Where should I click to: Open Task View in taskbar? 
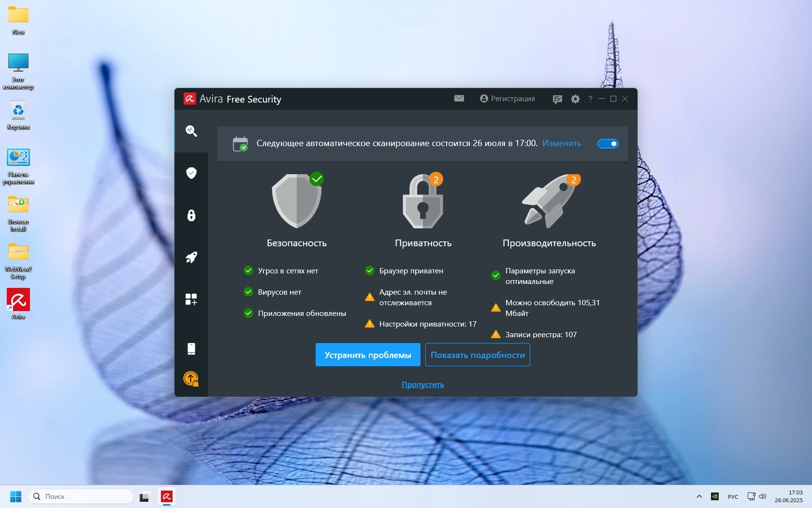(144, 496)
